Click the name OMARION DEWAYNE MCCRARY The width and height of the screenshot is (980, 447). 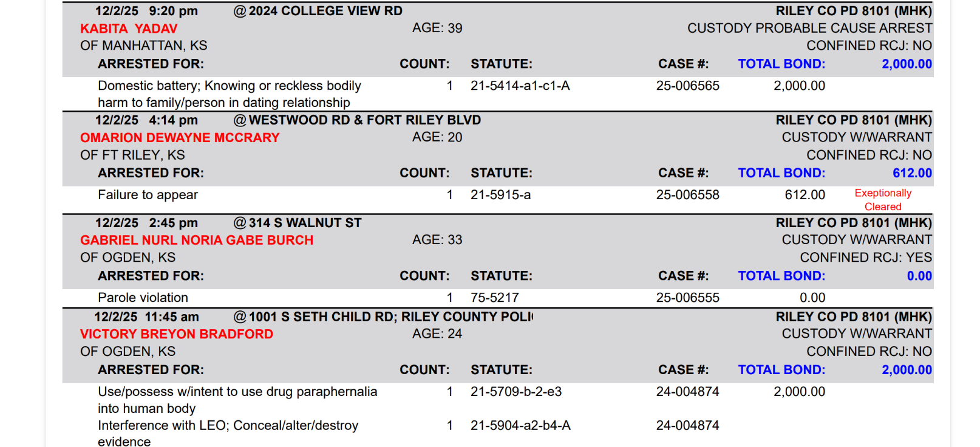click(x=180, y=138)
